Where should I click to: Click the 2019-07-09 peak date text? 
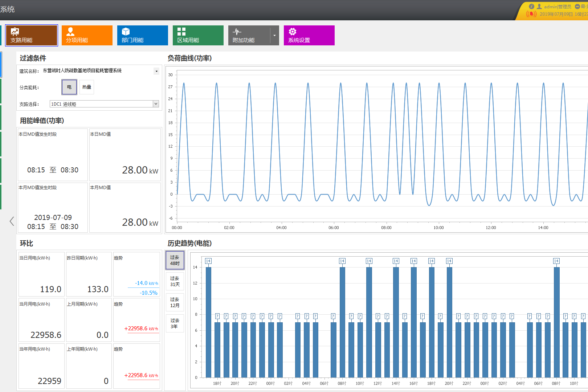pos(53,217)
